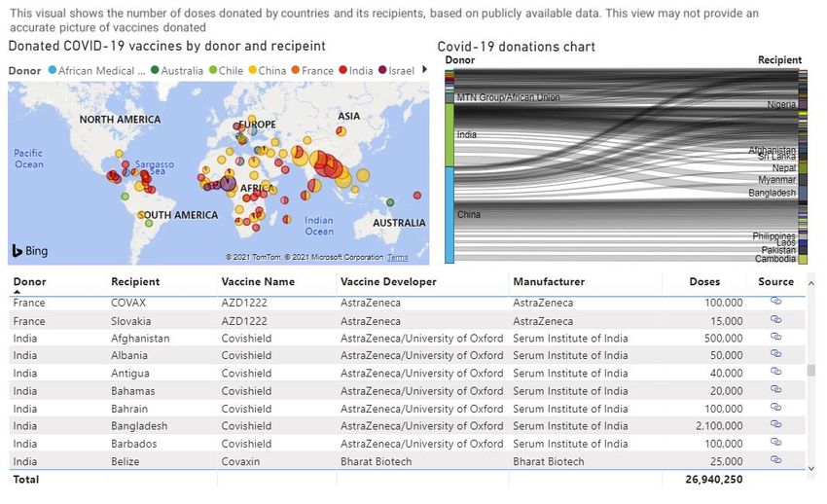
Task: Click green bubble near Australia on map
Action: pos(390,202)
